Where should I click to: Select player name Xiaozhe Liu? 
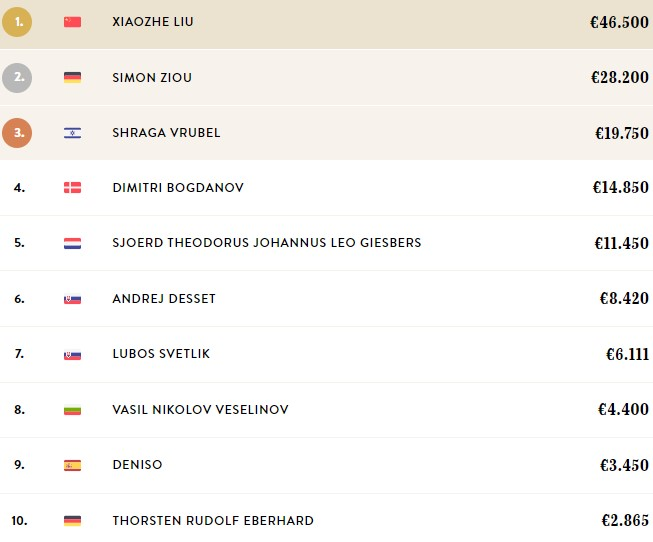coord(153,22)
